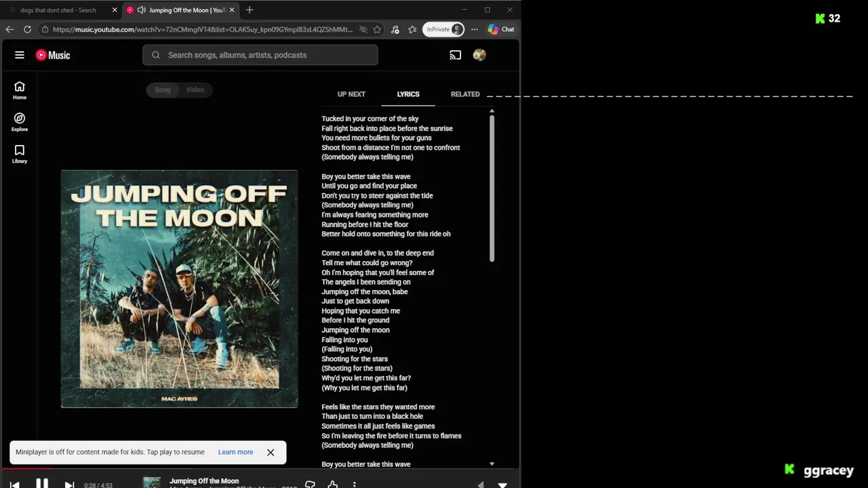Open the player's three-dot more menu
This screenshot has width=868, height=488.
(x=354, y=484)
